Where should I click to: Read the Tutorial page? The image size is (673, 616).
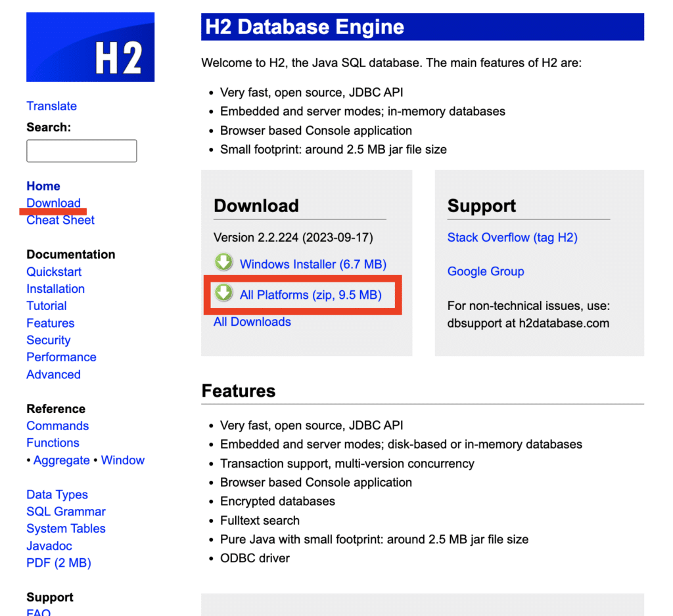[x=46, y=305]
